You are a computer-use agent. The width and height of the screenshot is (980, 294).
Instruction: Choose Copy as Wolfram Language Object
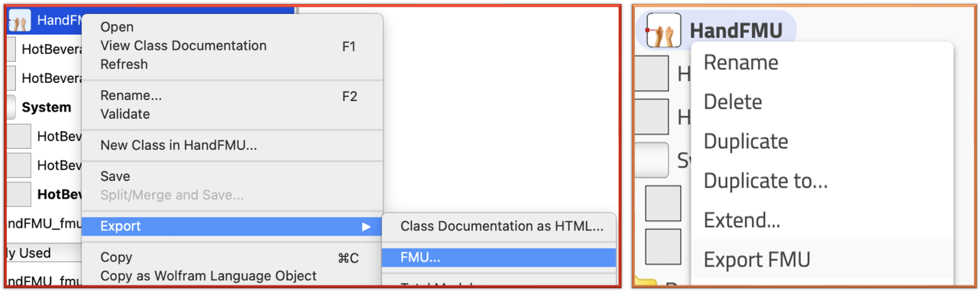click(x=208, y=276)
